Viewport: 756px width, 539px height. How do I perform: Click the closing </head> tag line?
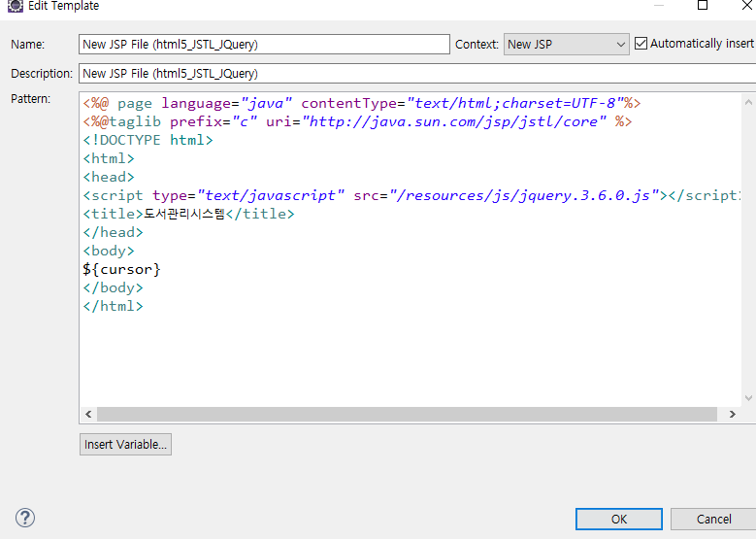tap(113, 232)
